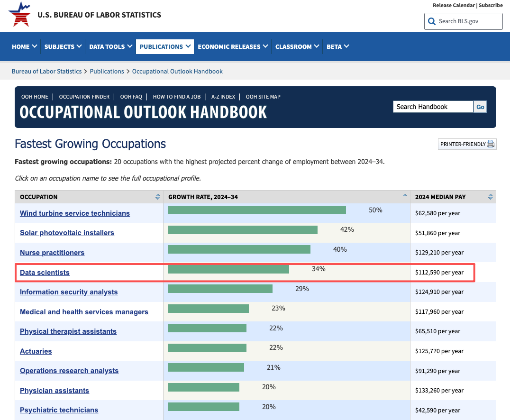Click the Publications breadcrumb link

pyautogui.click(x=107, y=71)
